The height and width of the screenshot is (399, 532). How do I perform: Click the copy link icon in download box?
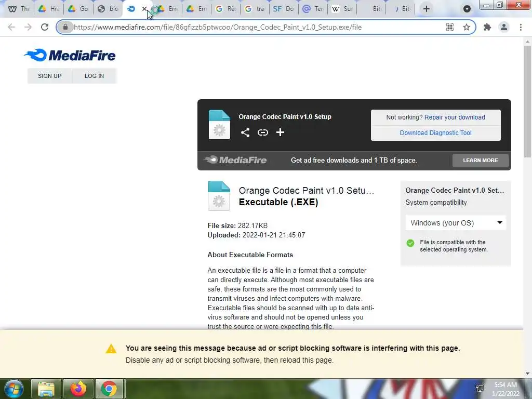pos(262,132)
